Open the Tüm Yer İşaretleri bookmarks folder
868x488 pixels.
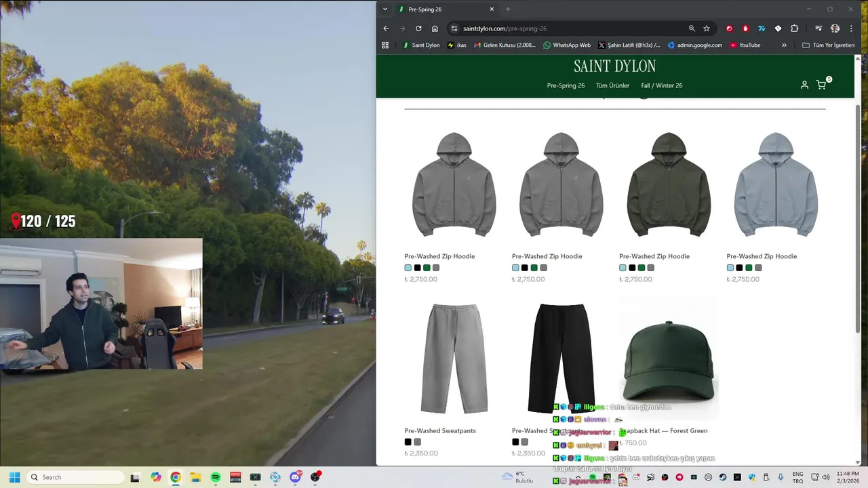point(829,45)
